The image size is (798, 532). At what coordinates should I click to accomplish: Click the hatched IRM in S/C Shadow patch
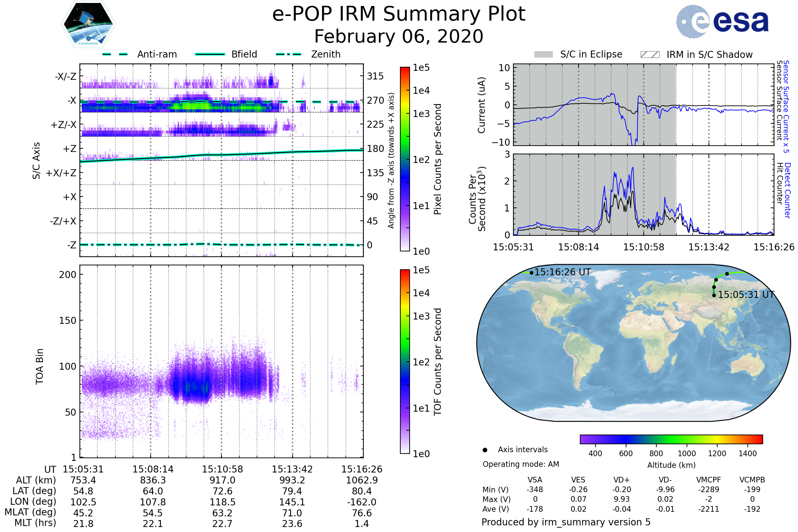[650, 55]
